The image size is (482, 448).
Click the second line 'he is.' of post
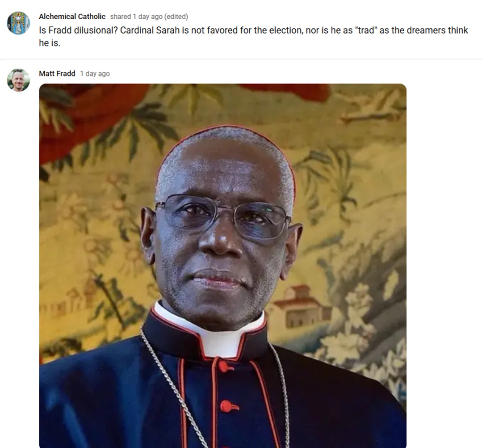click(50, 43)
